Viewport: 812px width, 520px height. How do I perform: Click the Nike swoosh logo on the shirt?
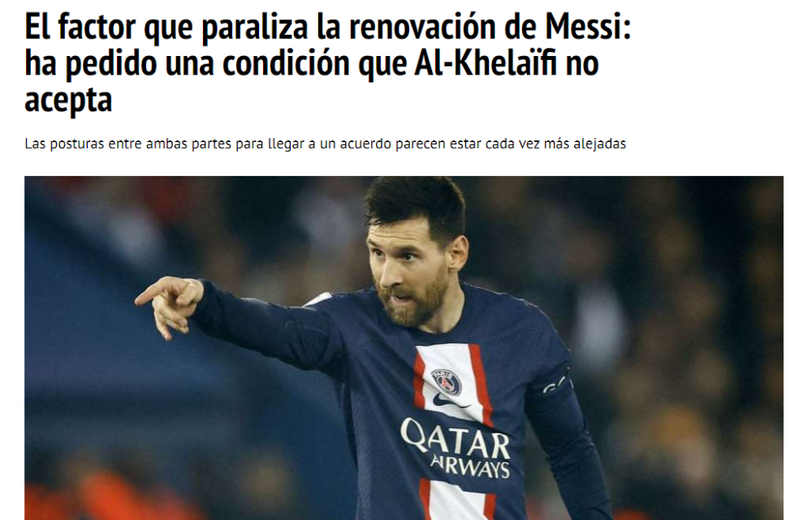click(x=450, y=401)
